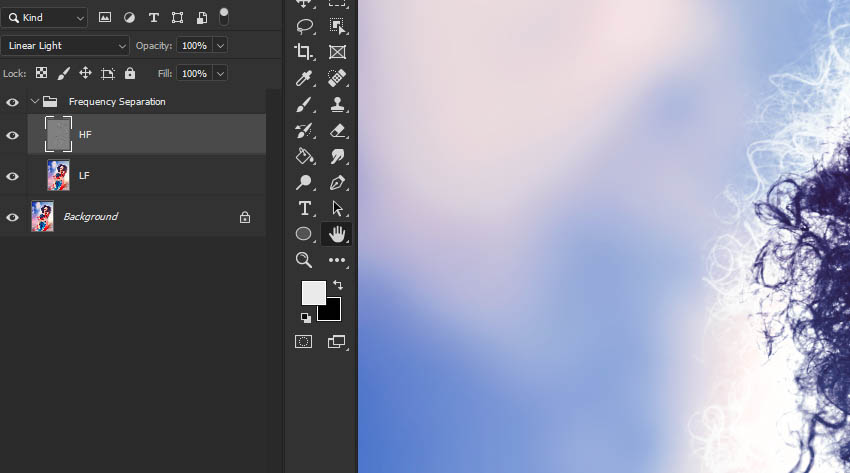The height and width of the screenshot is (473, 850).
Task: Lock all layer attributes
Action: pyautogui.click(x=130, y=73)
